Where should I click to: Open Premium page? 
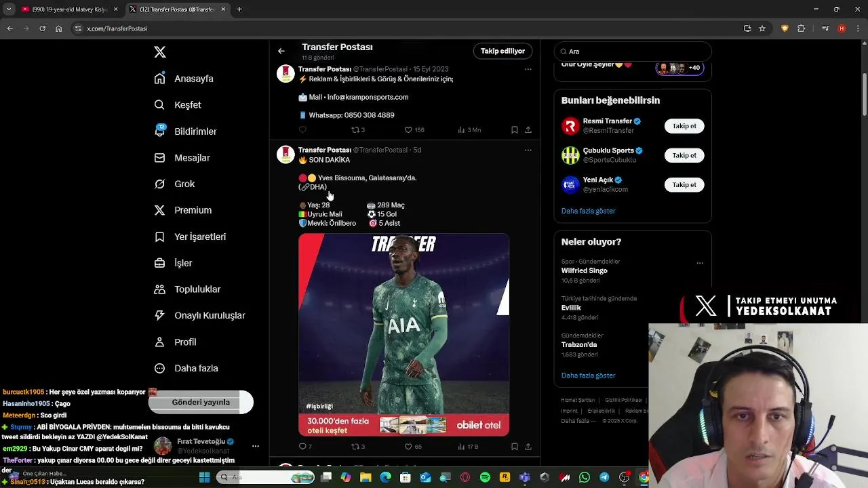[182, 210]
